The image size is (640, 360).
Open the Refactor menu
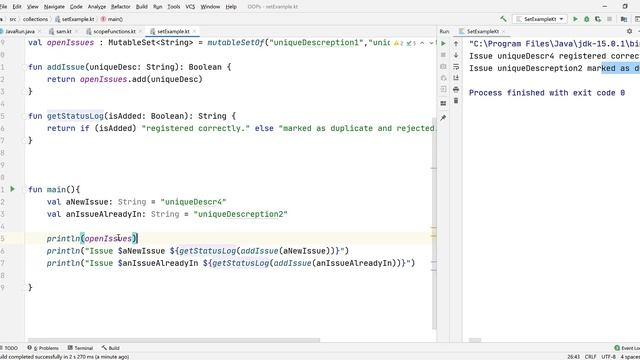(x=120, y=7)
